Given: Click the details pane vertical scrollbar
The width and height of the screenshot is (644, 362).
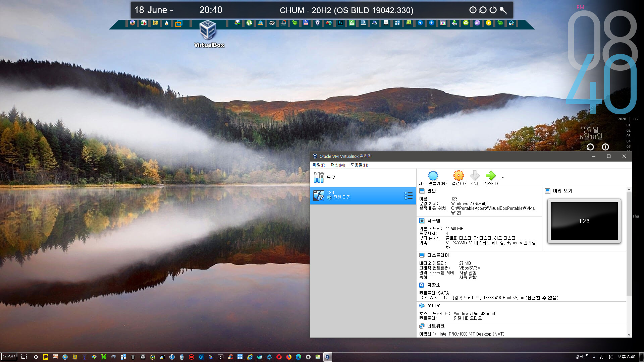Looking at the screenshot, I should click(x=629, y=245).
